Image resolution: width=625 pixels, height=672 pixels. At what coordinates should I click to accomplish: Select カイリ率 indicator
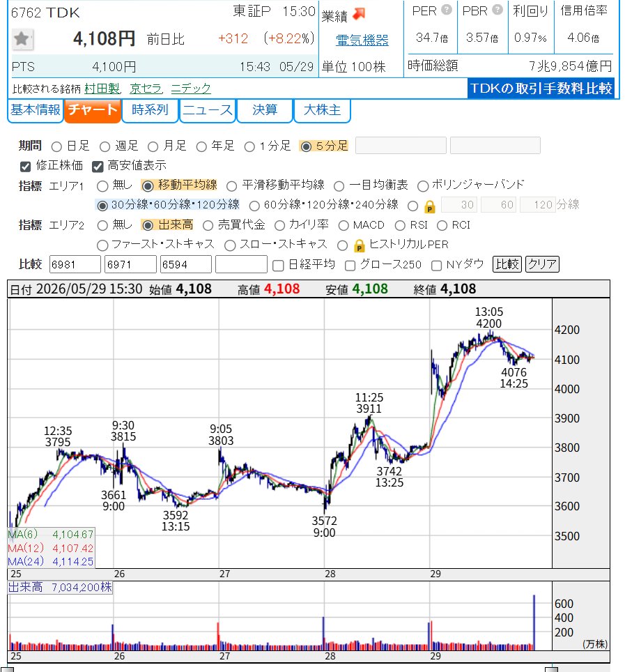click(x=279, y=225)
